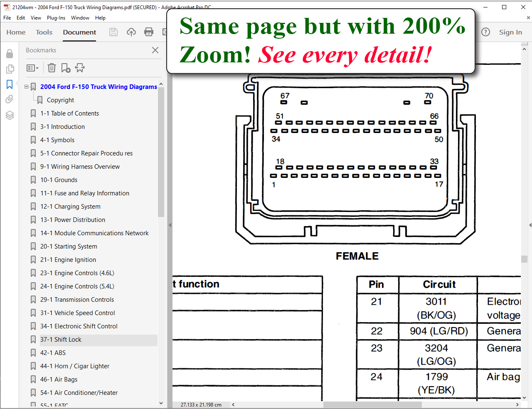Open the Help question mark icon

[485, 32]
